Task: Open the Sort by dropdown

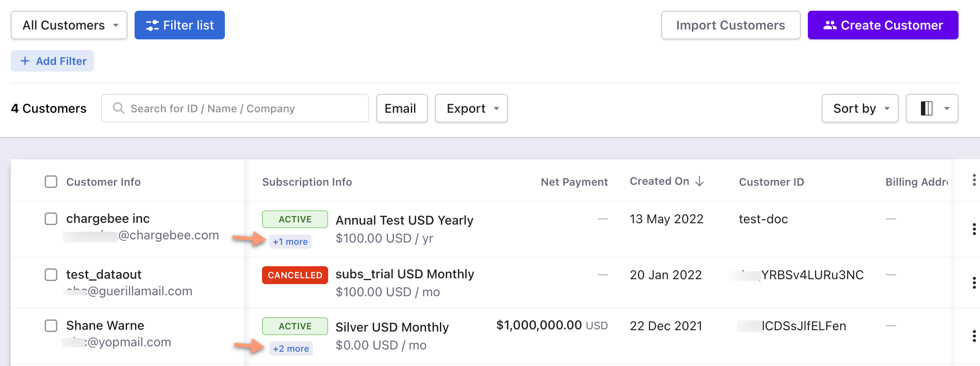Action: [x=860, y=108]
